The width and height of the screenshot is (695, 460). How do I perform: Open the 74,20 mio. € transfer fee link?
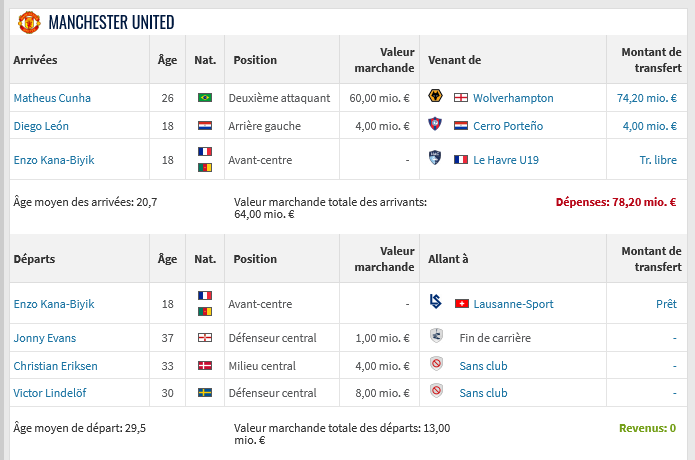click(647, 98)
